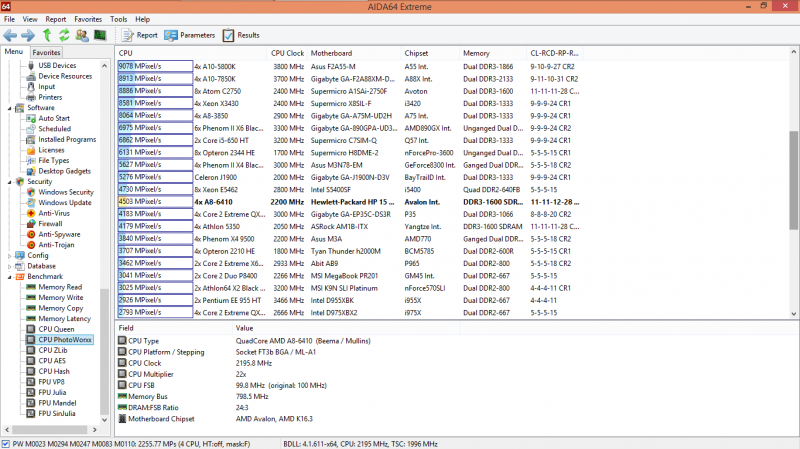The width and height of the screenshot is (800, 449).
Task: Click the Back navigation arrow
Action: [x=10, y=35]
